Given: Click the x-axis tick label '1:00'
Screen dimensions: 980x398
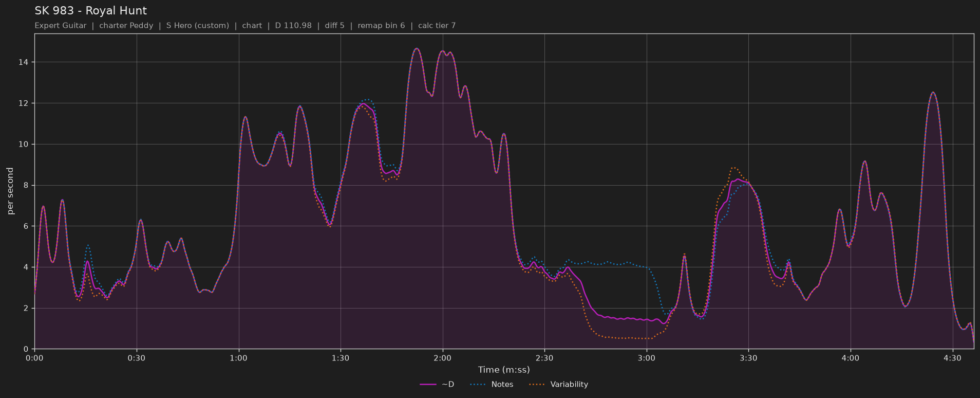Looking at the screenshot, I should tap(238, 358).
